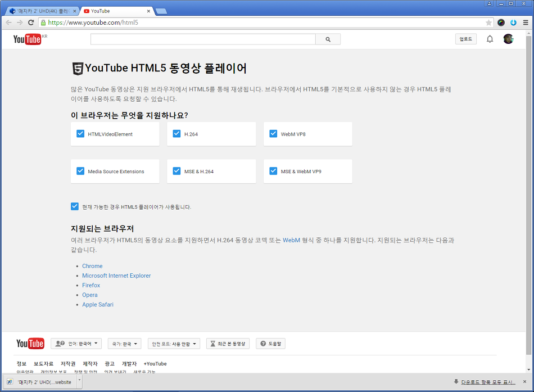Toggle the WebM VP8 checkbox

(x=273, y=134)
